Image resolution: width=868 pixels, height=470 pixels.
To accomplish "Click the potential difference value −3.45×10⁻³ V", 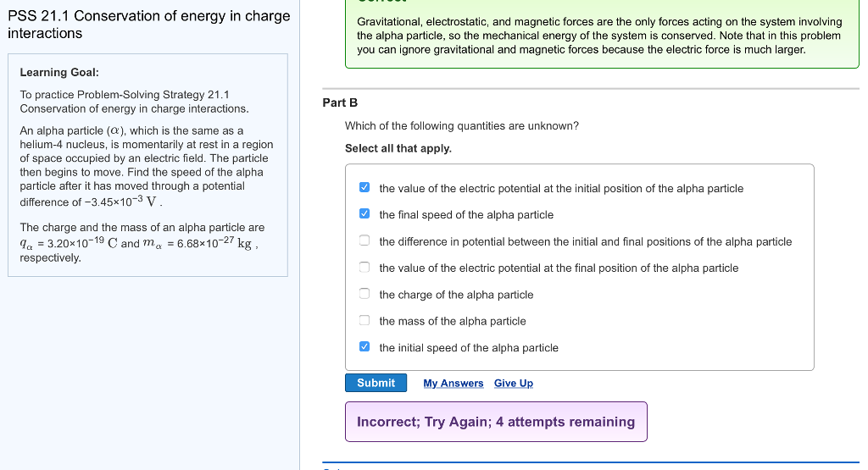I will tap(120, 202).
